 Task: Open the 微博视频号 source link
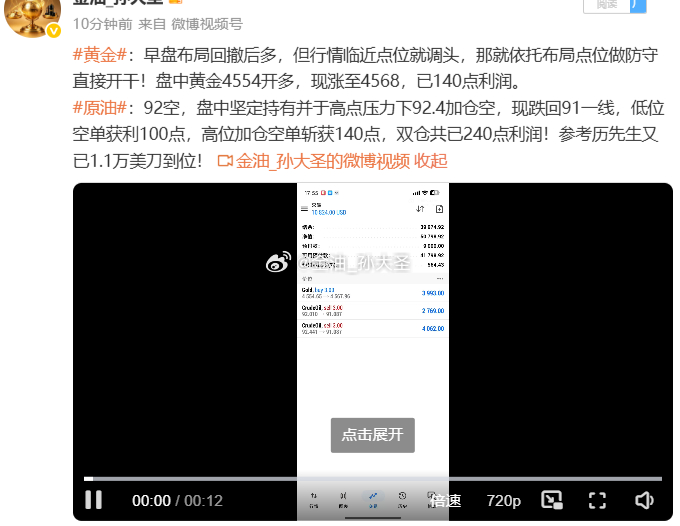coord(207,24)
